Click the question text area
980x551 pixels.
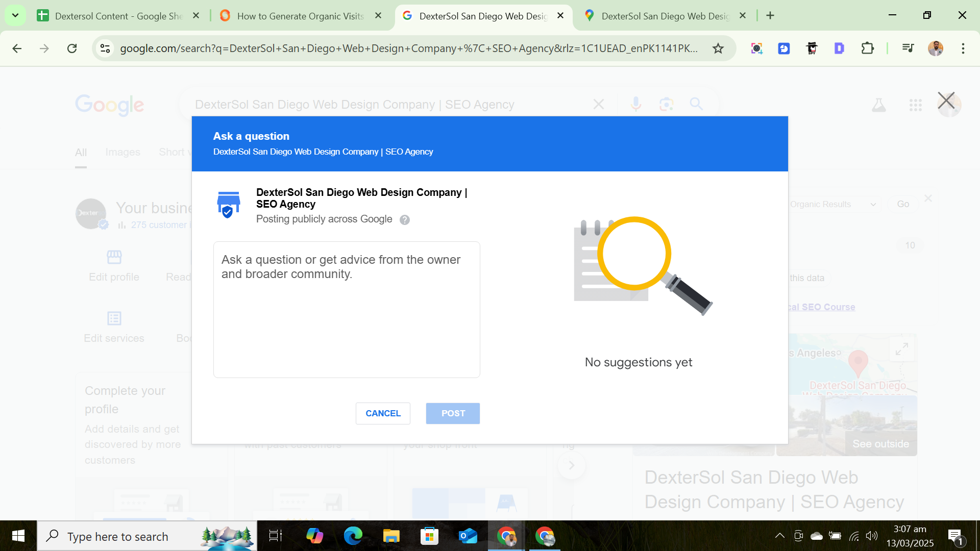coord(347,310)
